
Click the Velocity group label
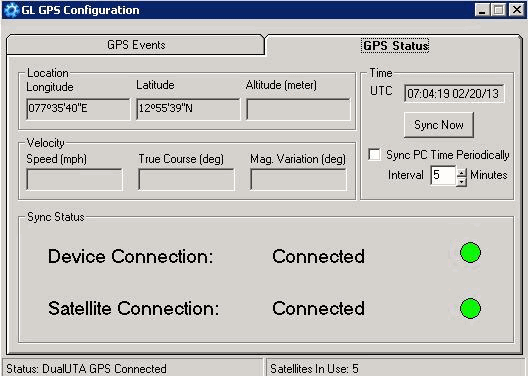tap(45, 143)
